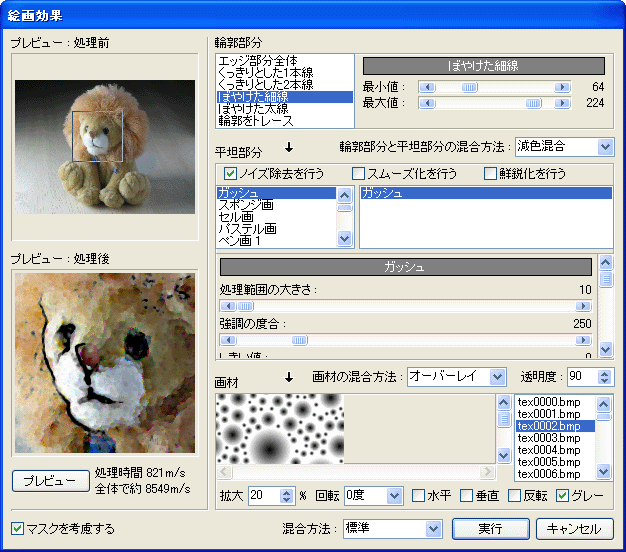The width and height of the screenshot is (626, 552).
Task: Toggle グレー checkbox
Action: tap(563, 496)
